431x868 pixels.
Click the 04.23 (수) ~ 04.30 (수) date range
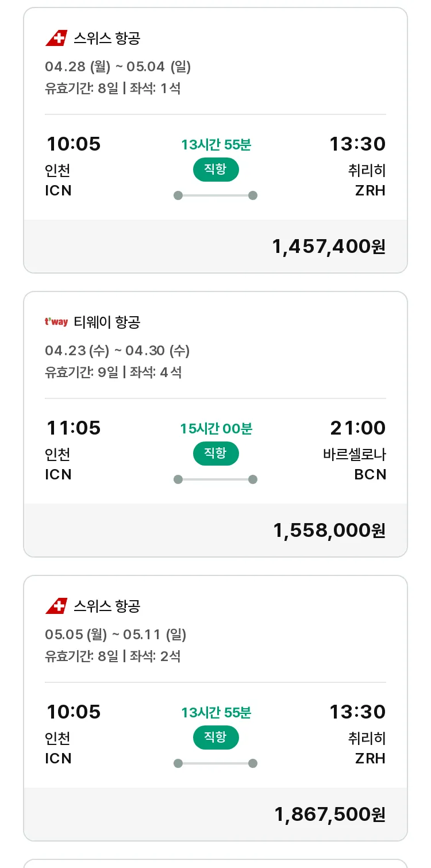point(117,351)
